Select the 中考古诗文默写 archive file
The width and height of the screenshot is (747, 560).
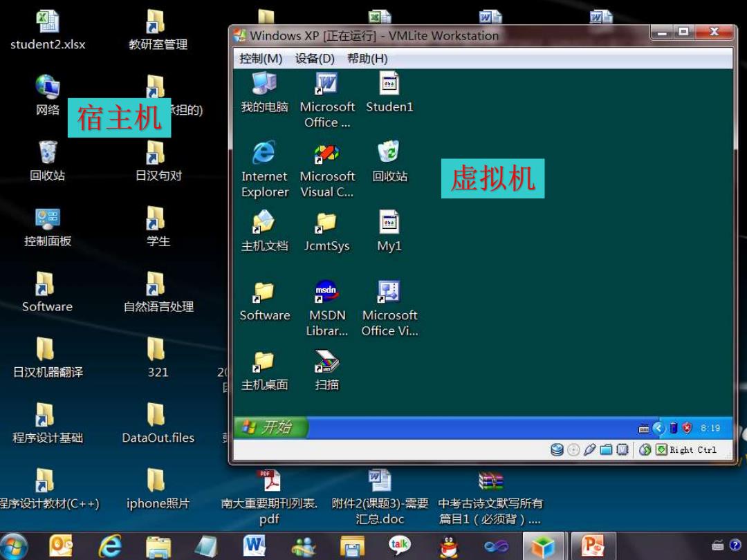click(490, 497)
